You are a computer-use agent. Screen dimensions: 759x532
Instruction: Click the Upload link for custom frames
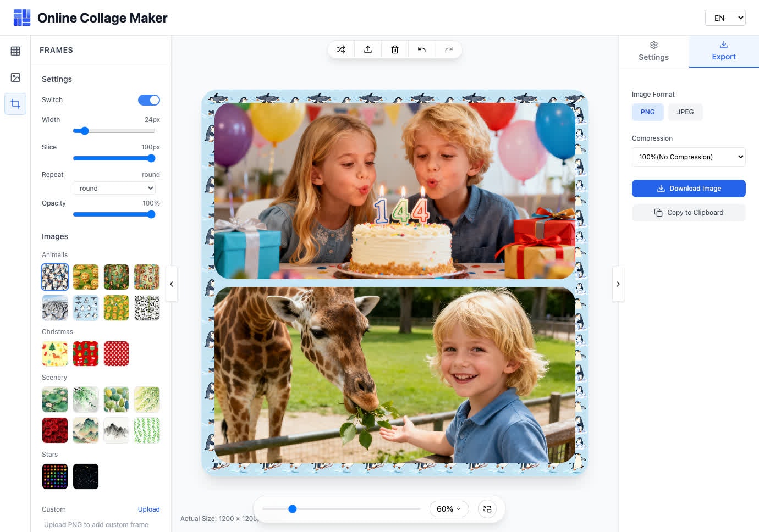(149, 509)
